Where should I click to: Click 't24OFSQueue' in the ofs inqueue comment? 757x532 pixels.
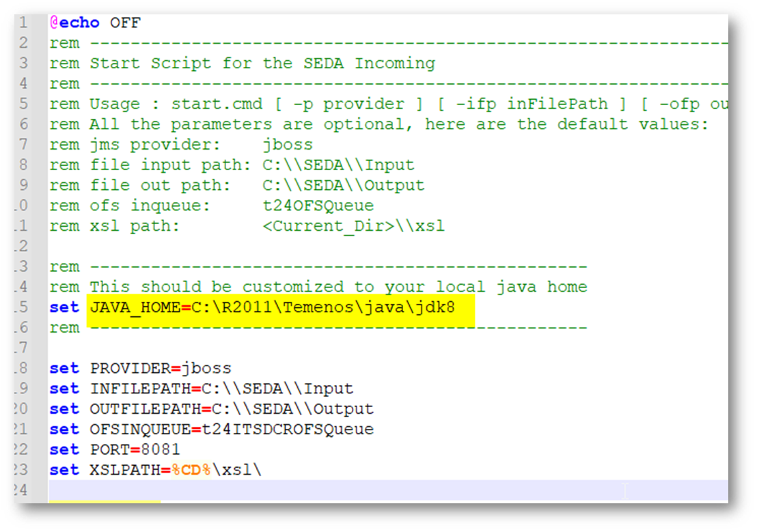pos(318,206)
